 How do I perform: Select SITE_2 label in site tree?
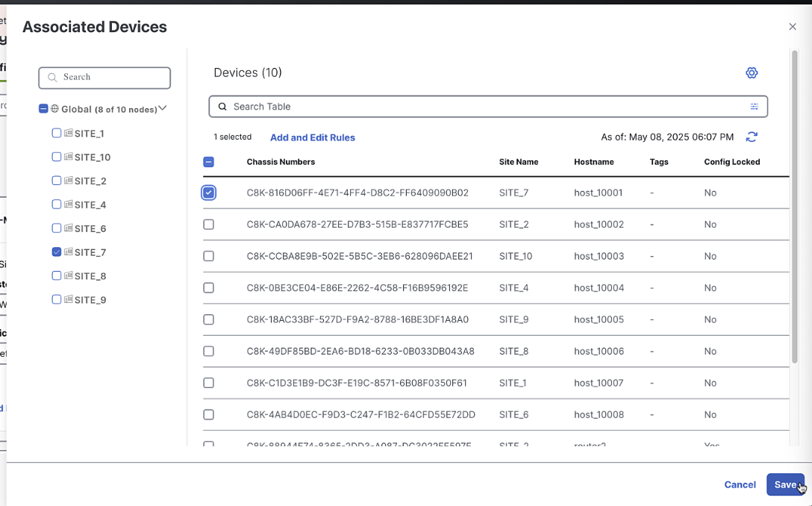click(x=90, y=181)
